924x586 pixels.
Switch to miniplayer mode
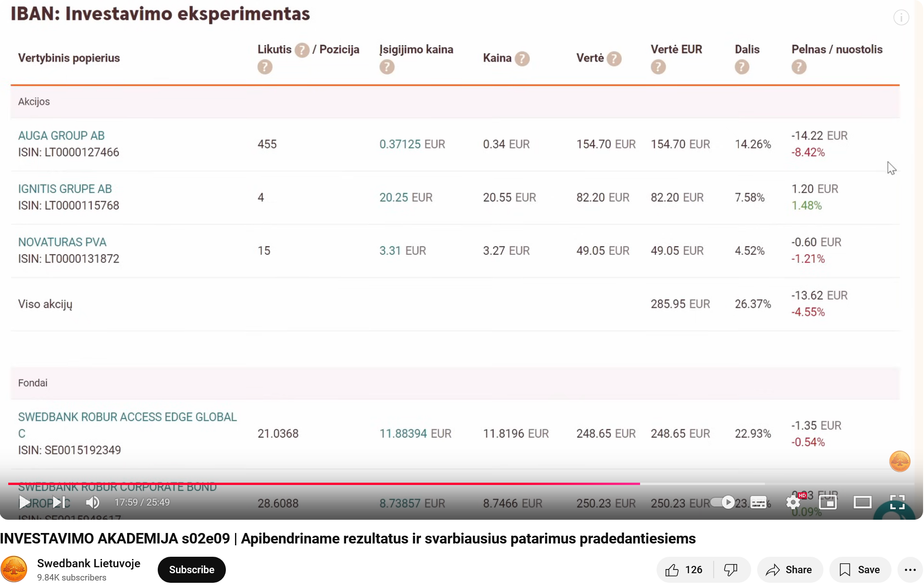[x=828, y=502]
